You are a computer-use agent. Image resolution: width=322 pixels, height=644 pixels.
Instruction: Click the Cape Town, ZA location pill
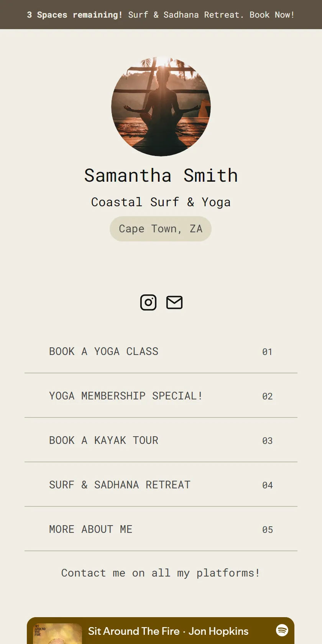point(161,229)
